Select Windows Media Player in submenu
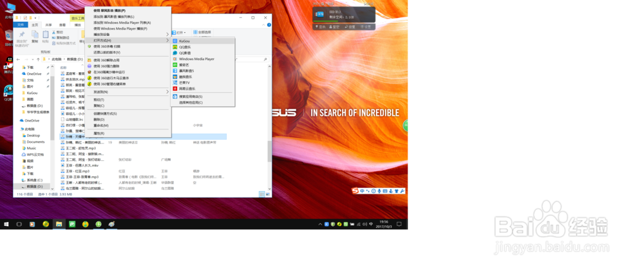644x269 pixels. (203, 59)
